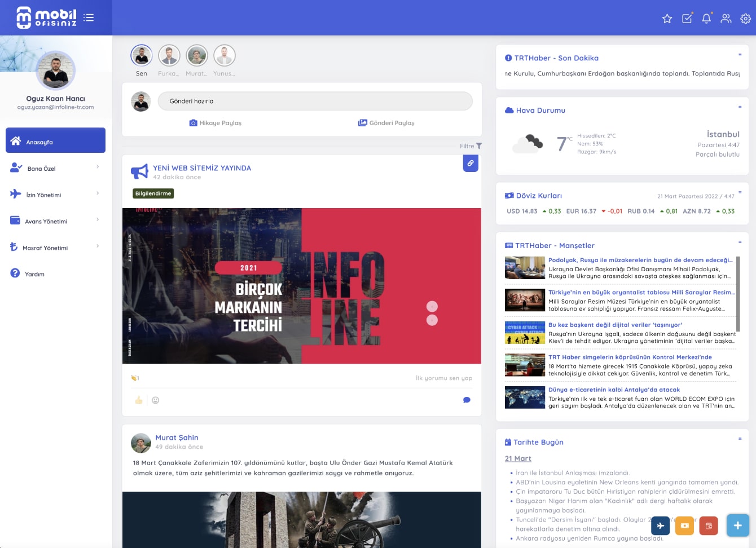
Task: Like the post with thumbs-up icon
Action: (139, 400)
